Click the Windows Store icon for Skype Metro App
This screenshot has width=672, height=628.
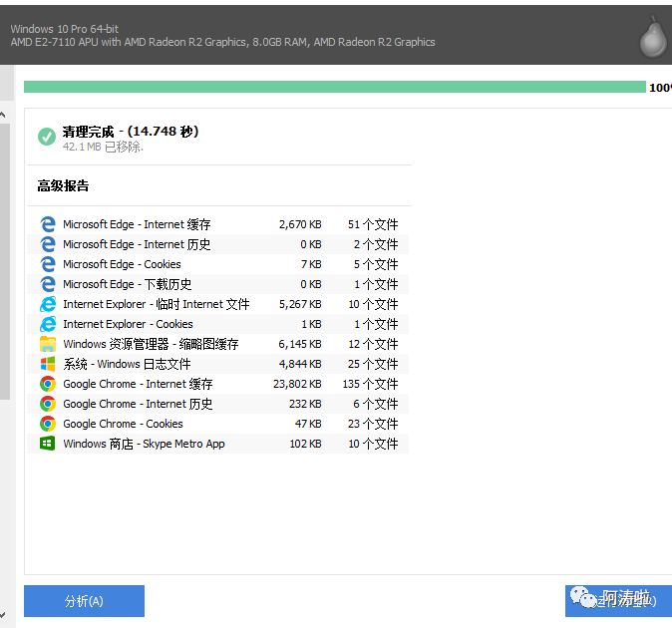point(48,444)
